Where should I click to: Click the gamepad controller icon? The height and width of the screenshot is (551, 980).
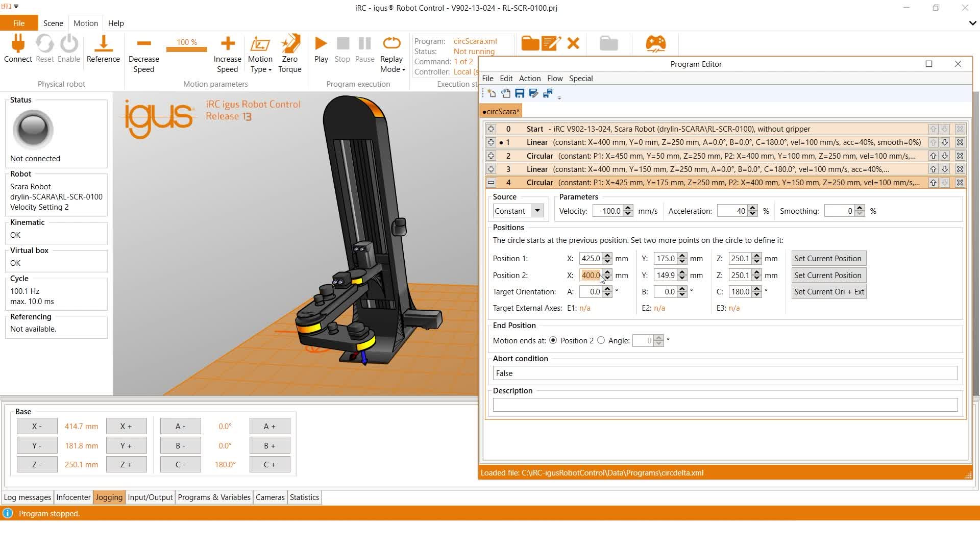click(x=655, y=43)
